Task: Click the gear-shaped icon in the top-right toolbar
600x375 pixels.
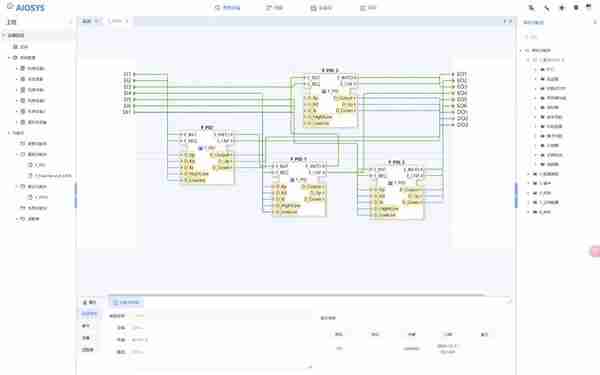Action: pyautogui.click(x=561, y=8)
